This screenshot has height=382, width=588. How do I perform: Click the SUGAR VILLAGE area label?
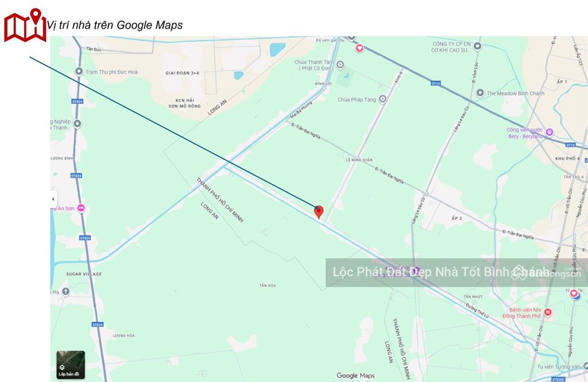(x=84, y=274)
